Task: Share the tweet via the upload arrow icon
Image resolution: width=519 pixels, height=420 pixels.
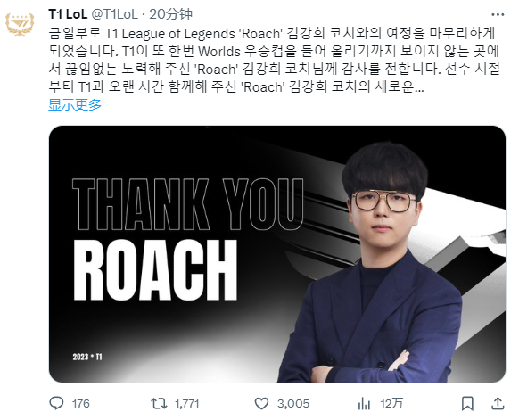Action: (x=498, y=404)
